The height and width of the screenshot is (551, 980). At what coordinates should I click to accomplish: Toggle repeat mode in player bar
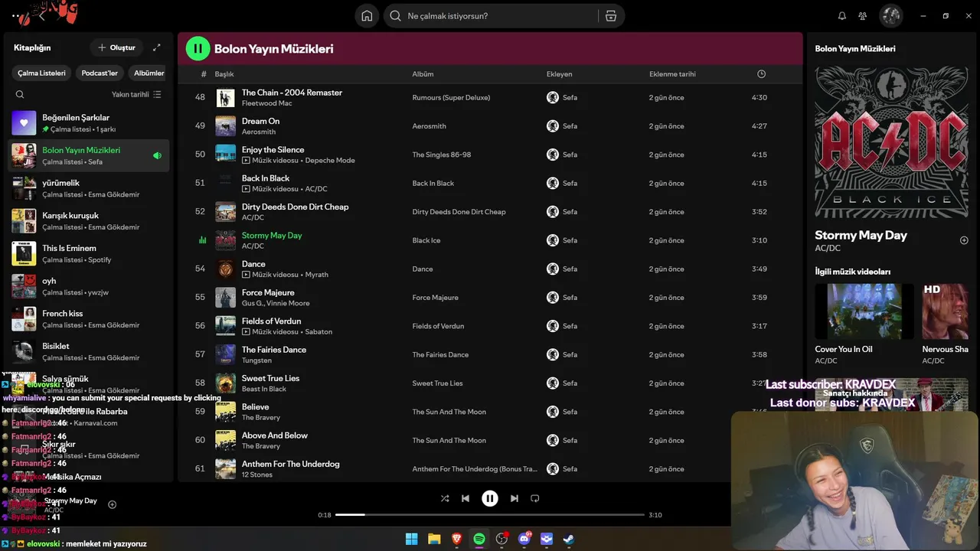[535, 498]
